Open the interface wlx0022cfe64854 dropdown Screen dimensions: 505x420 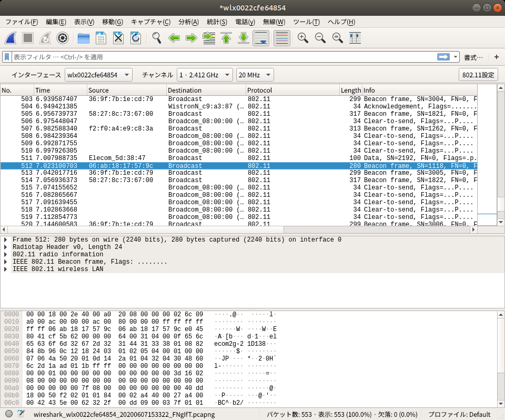(x=98, y=75)
